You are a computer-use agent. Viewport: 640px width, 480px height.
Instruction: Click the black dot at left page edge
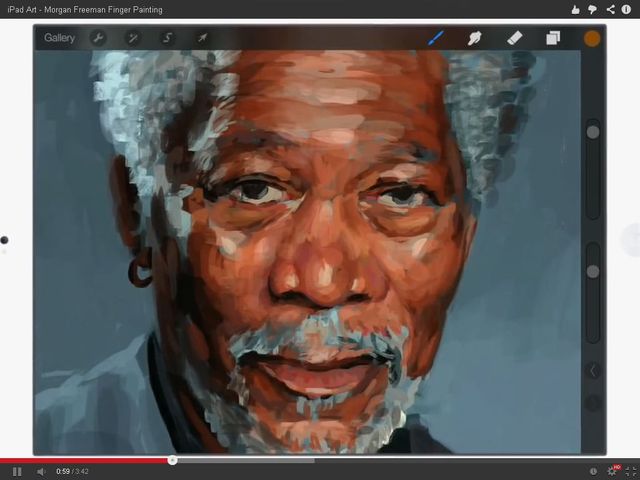(4, 240)
